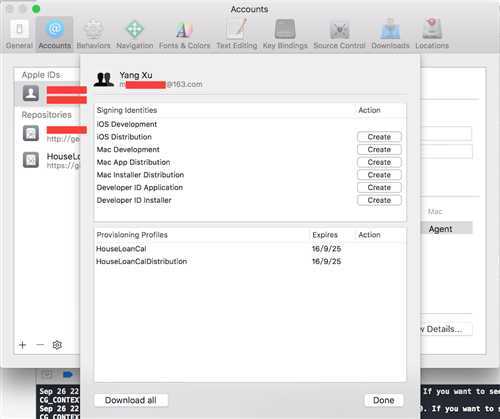Open Fonts & Colors preferences

coord(184,35)
